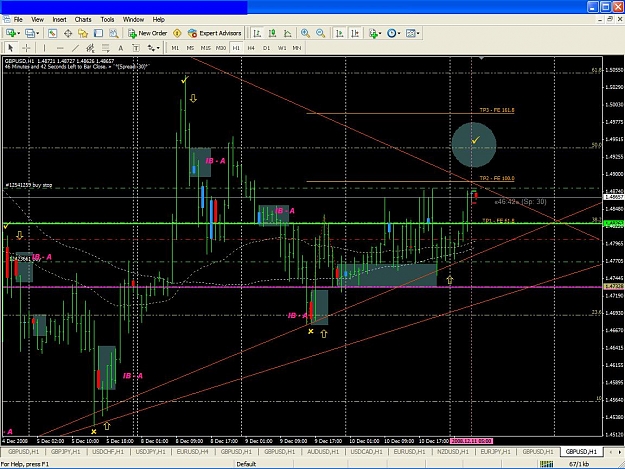Toggle chart auto scroll
The image size is (625, 469).
click(340, 33)
